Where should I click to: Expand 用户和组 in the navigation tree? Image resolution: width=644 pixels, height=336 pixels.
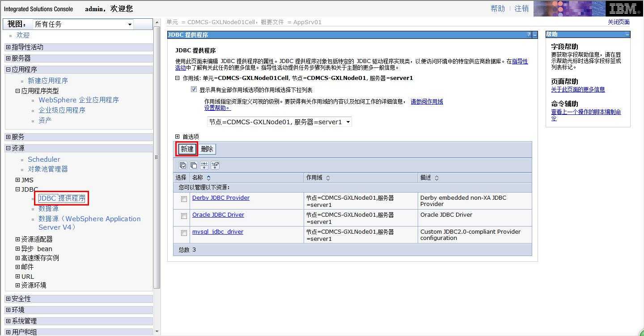(8, 332)
